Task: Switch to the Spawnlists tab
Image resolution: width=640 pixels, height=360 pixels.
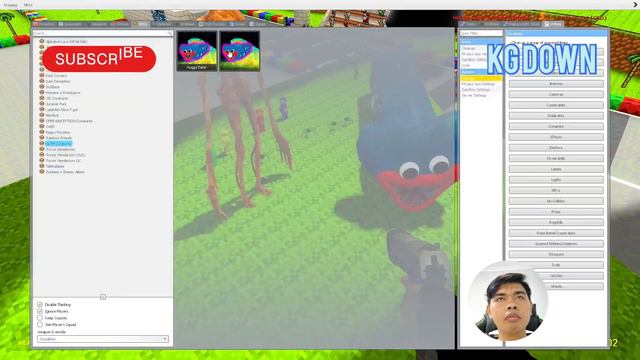Action: click(70, 24)
